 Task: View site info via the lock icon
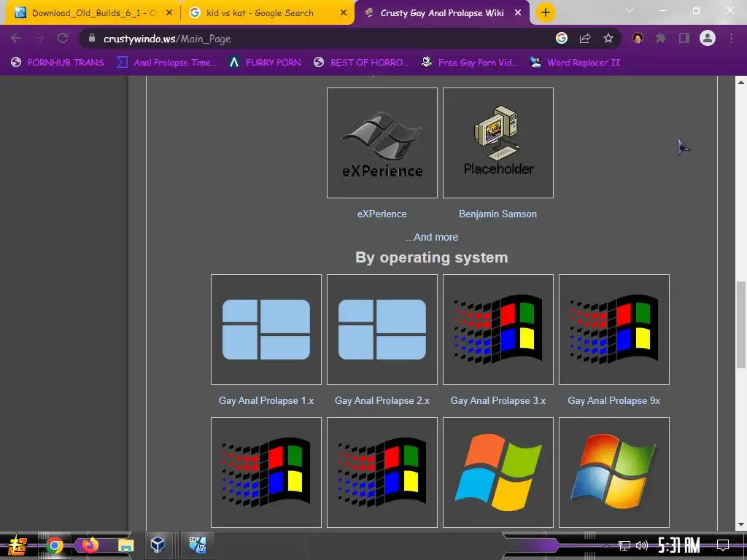point(91,38)
